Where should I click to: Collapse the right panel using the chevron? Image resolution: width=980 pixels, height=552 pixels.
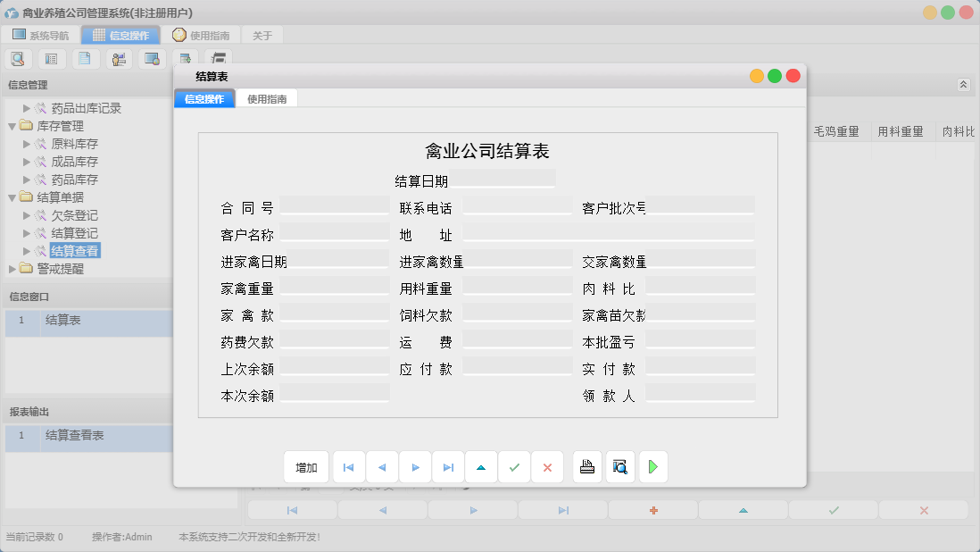click(x=963, y=83)
